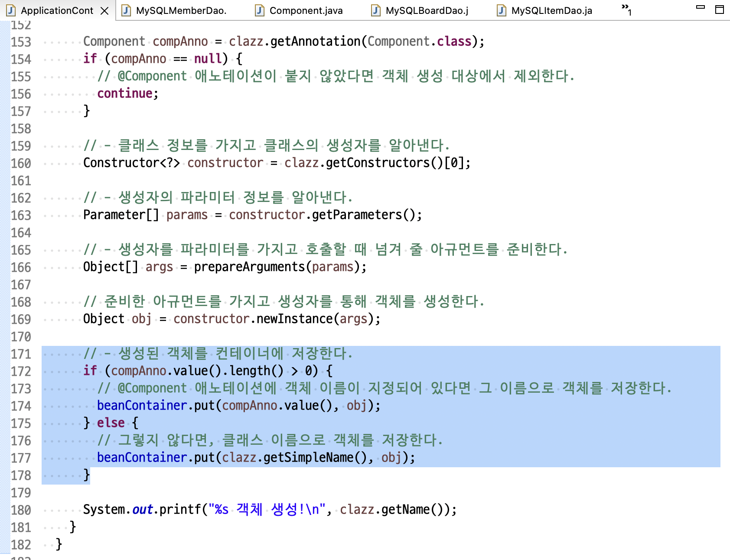Maximize the editor area
This screenshot has height=560, width=730.
click(x=720, y=10)
